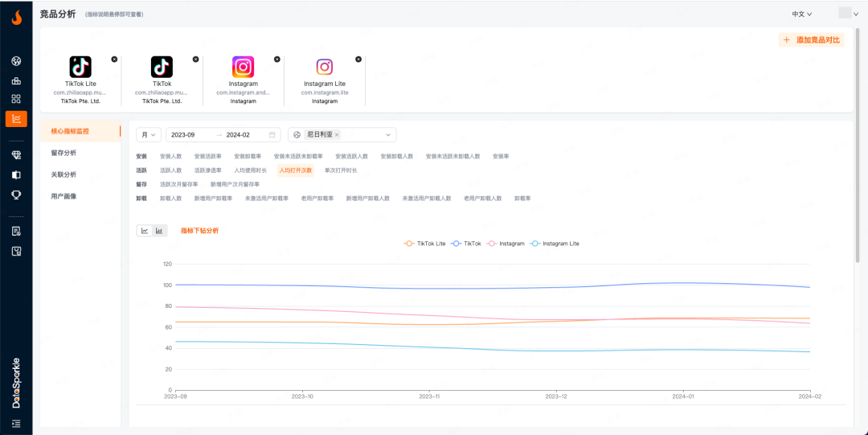Image resolution: width=868 pixels, height=435 pixels.
Task: Open the 月 time granularity dropdown
Action: click(x=149, y=135)
